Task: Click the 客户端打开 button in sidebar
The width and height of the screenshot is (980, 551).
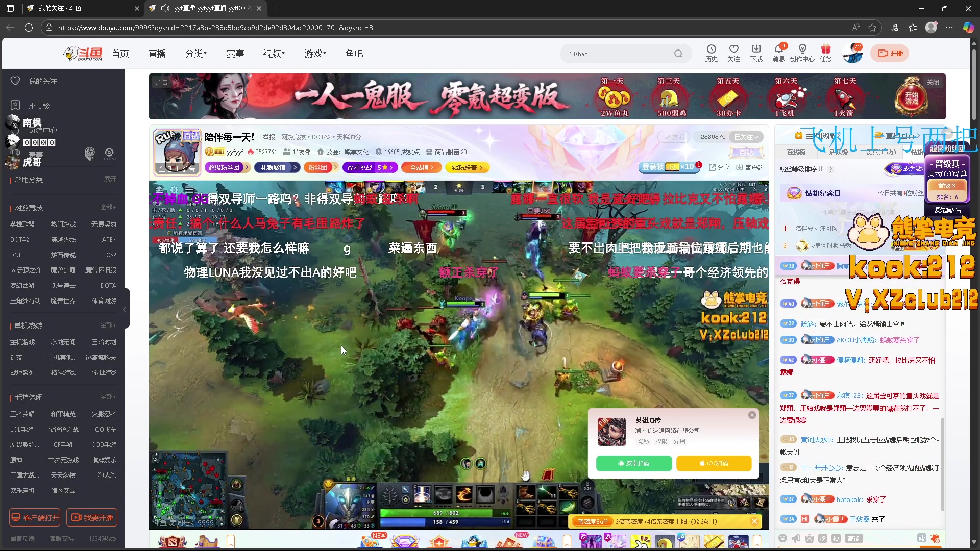Action: pyautogui.click(x=35, y=517)
